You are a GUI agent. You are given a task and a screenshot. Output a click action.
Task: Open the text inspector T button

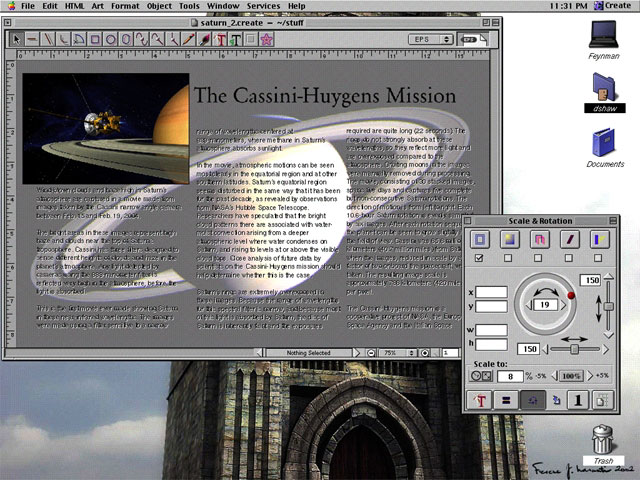(480, 400)
